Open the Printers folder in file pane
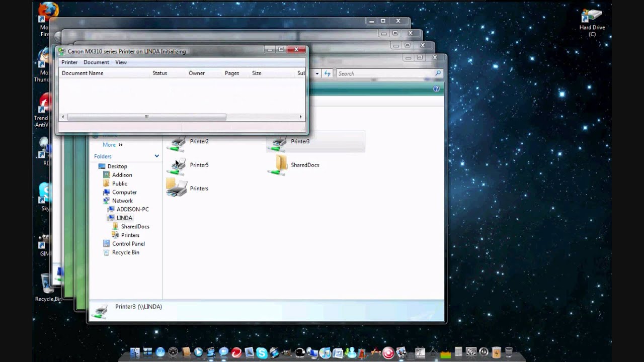The width and height of the screenshot is (644, 362). (x=177, y=188)
